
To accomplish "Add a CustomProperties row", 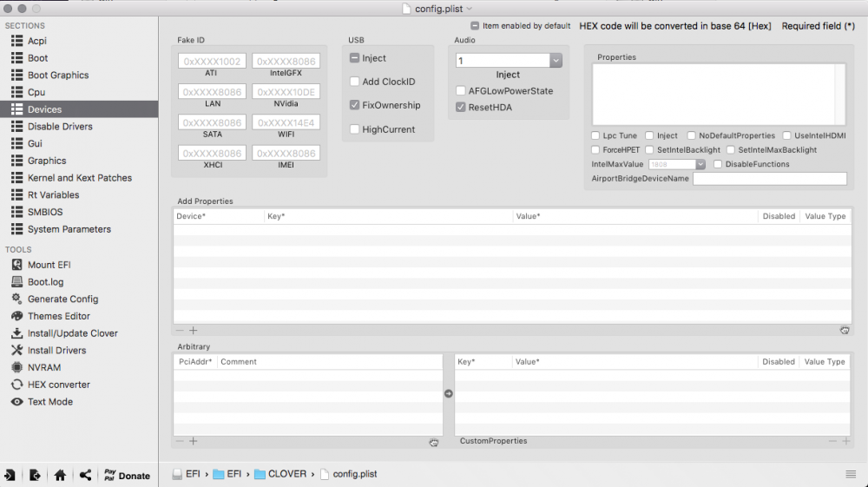I will click(x=845, y=441).
